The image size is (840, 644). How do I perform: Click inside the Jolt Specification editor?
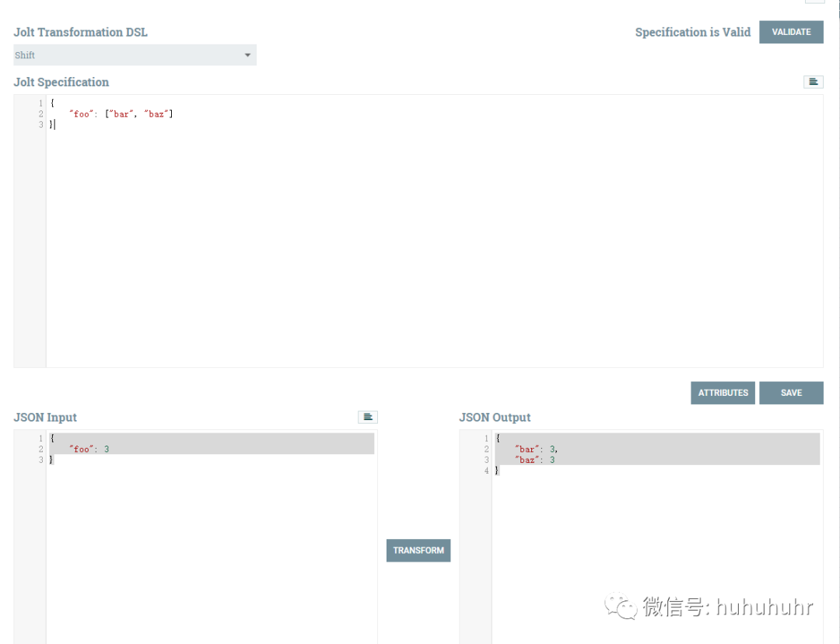click(x=435, y=231)
